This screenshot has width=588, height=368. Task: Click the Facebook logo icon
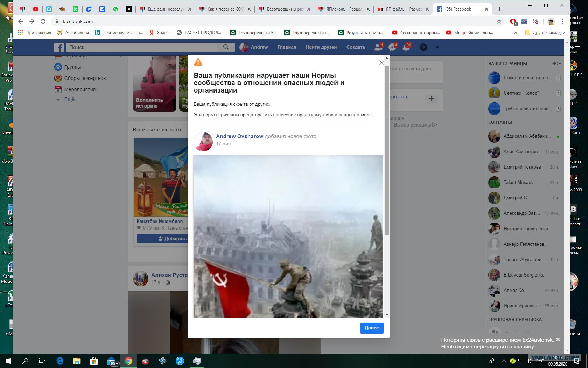[x=59, y=47]
